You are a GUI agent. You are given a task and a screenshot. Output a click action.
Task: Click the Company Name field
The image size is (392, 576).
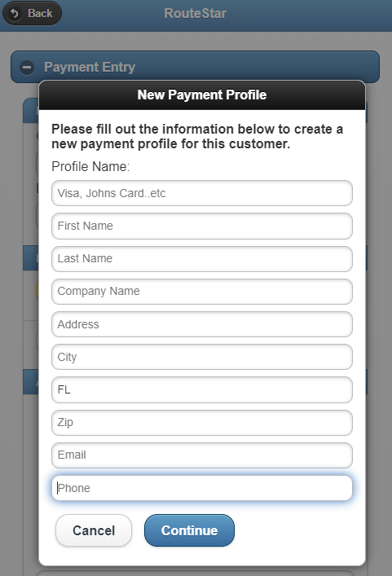[202, 292]
